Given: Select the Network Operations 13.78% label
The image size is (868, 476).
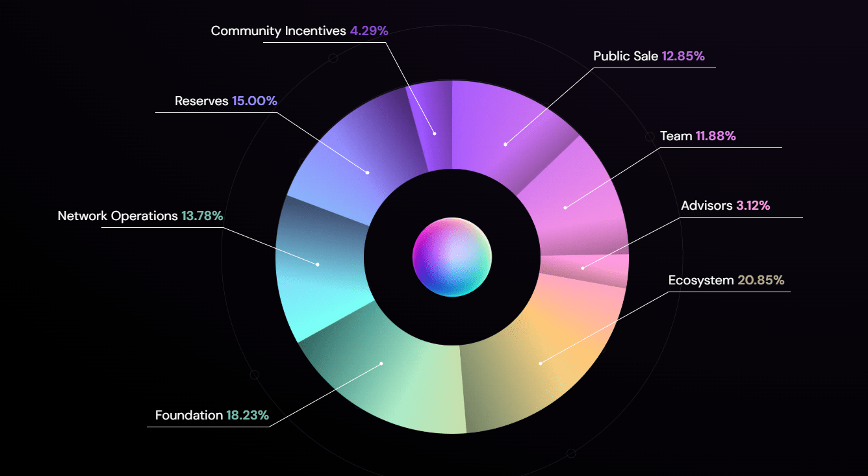Looking at the screenshot, I should coord(140,216).
